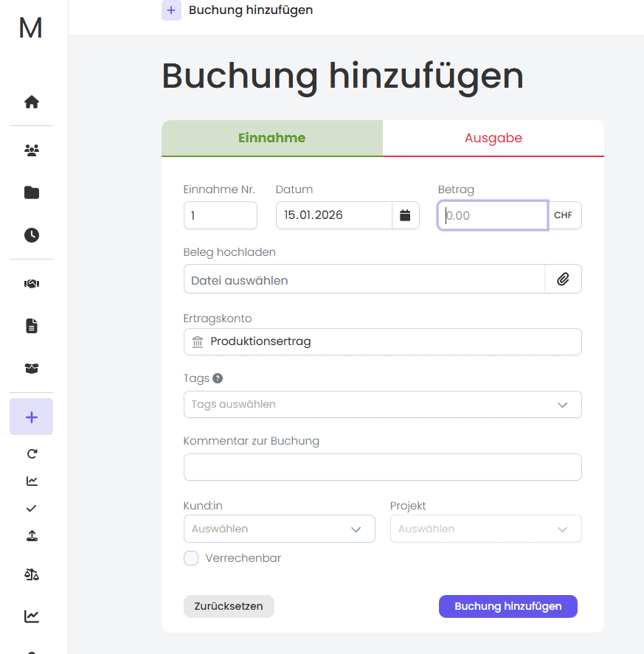The width and height of the screenshot is (644, 654).
Task: Click the balance scale icon in sidebar
Action: [32, 574]
